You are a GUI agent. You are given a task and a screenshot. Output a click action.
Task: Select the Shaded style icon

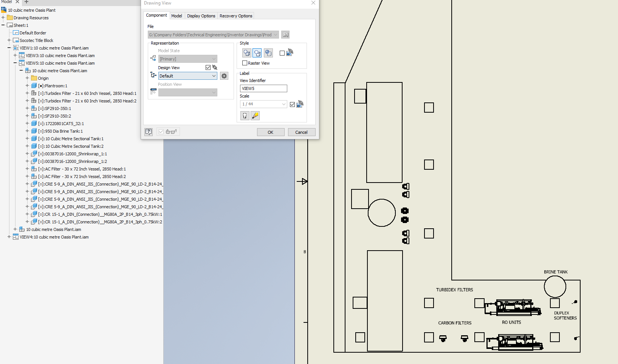[268, 53]
